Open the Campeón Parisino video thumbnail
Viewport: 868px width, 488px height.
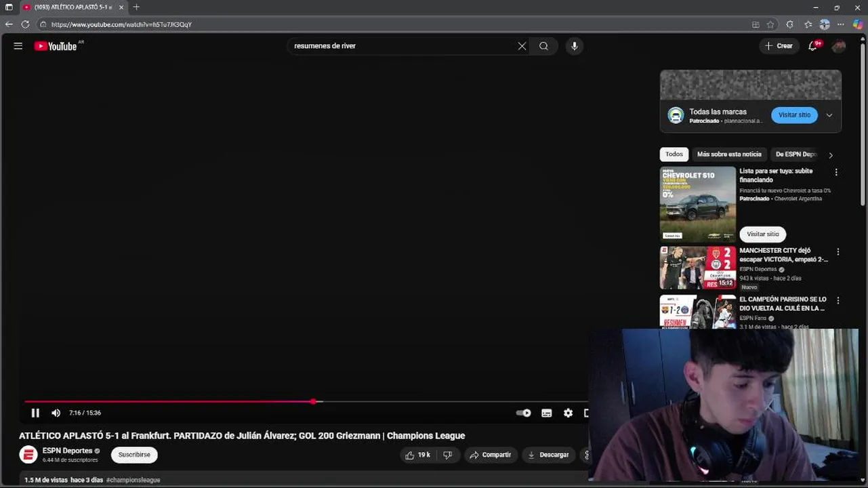point(698,312)
